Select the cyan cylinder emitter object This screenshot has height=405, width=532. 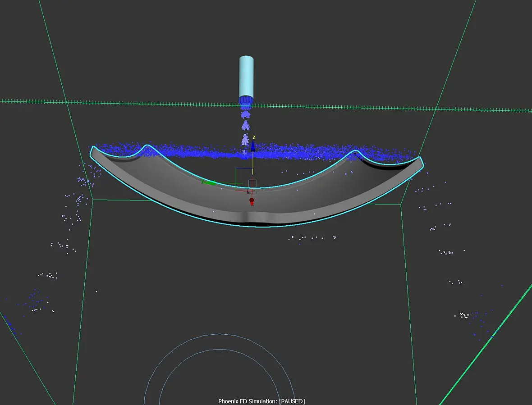coord(246,77)
